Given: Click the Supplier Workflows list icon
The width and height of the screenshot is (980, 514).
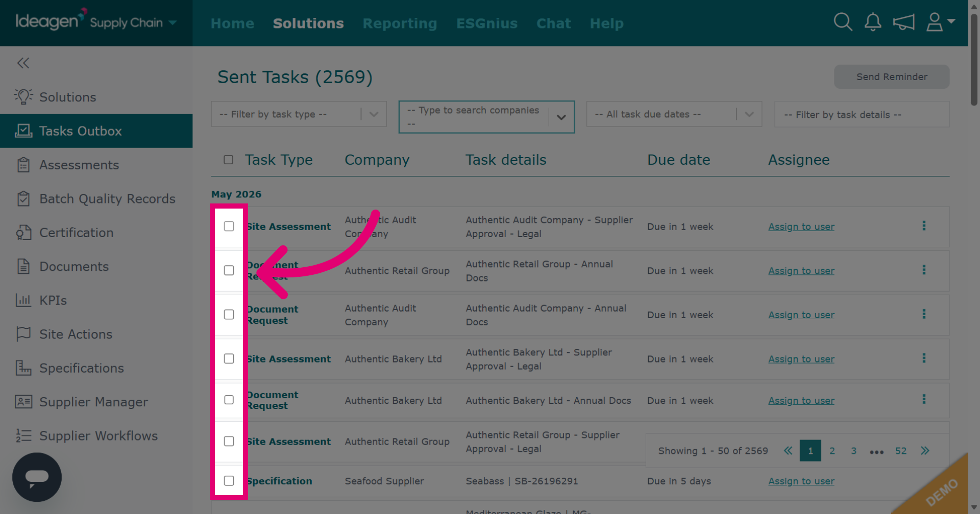Looking at the screenshot, I should coord(23,435).
